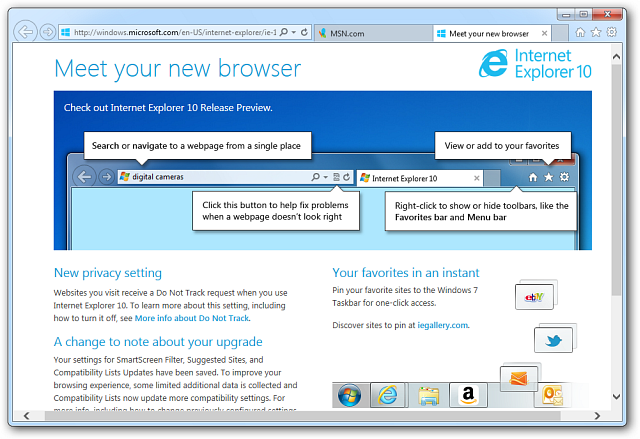Click the browser Forward arrow button

48,32
